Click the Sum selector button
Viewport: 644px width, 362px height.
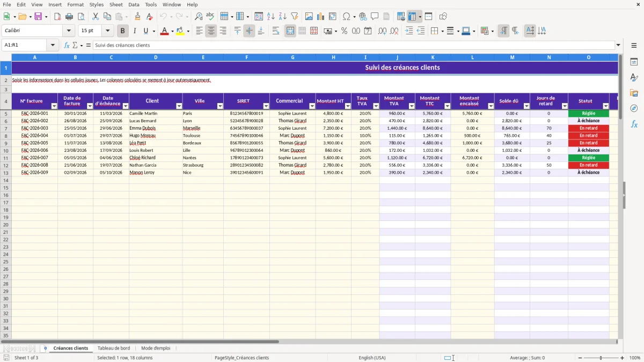pyautogui.click(x=75, y=45)
